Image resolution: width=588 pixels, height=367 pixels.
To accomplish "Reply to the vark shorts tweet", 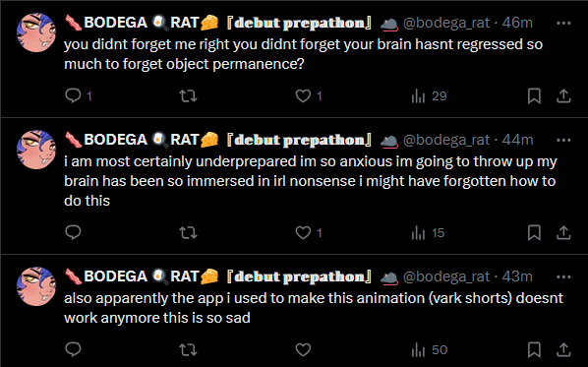I will click(73, 349).
